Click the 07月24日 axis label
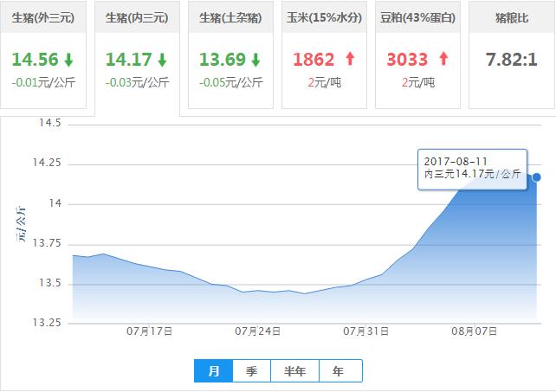Screen dimensions: 556x392 coord(258,331)
